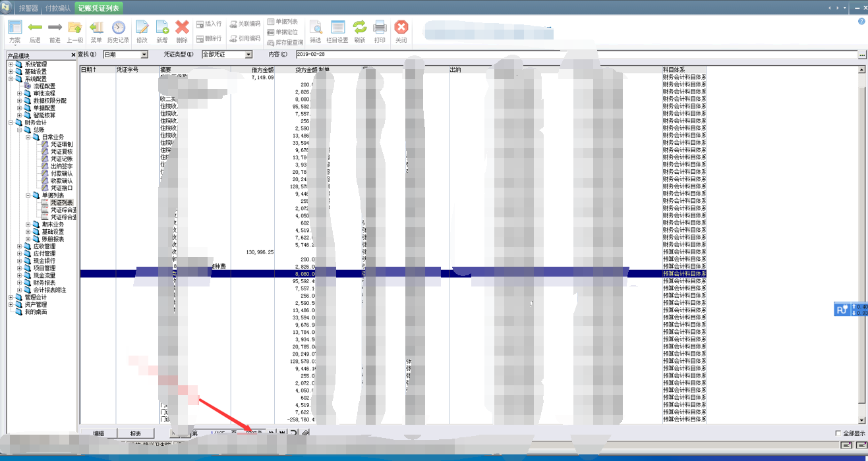Expand the 期末业务 tree node
This screenshot has height=461, width=868.
[x=28, y=225]
